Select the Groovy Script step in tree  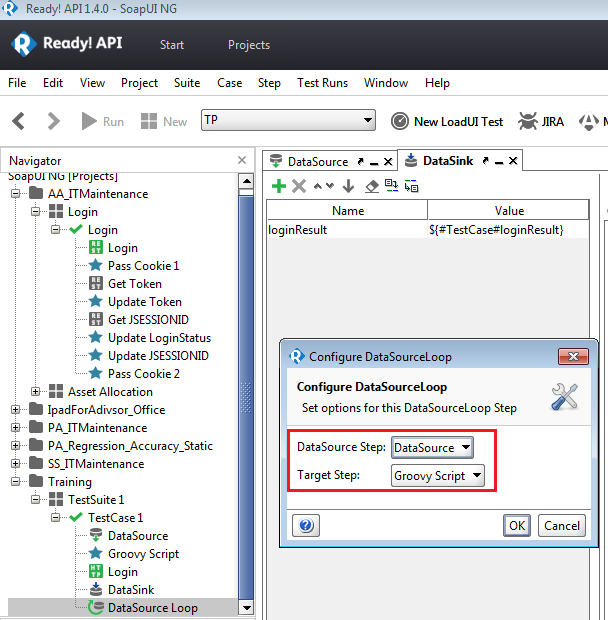(x=144, y=554)
